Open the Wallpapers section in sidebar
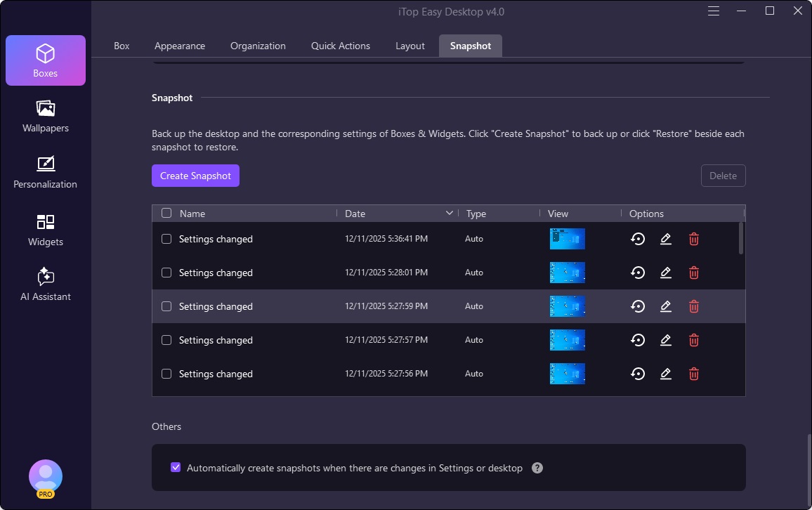 (46, 116)
